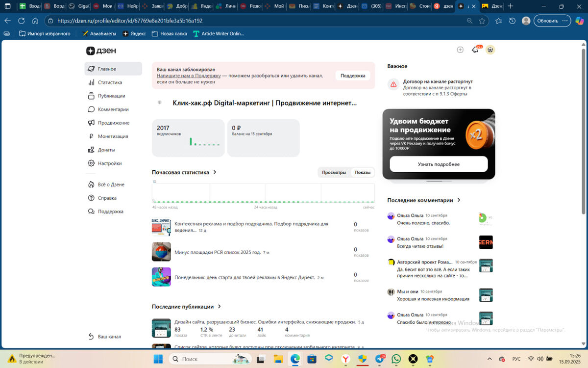Click Договор на канале расторгнут warning icon
Image resolution: width=588 pixels, height=368 pixels.
[x=393, y=84]
